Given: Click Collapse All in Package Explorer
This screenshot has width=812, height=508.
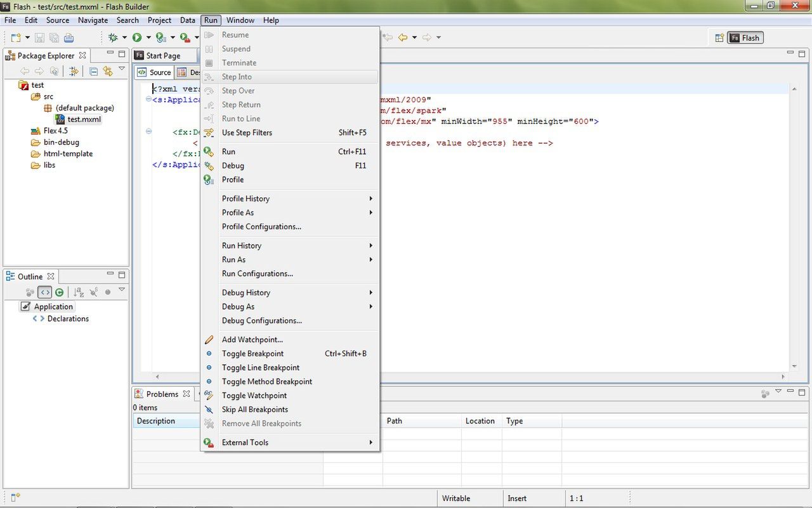Looking at the screenshot, I should [x=93, y=71].
